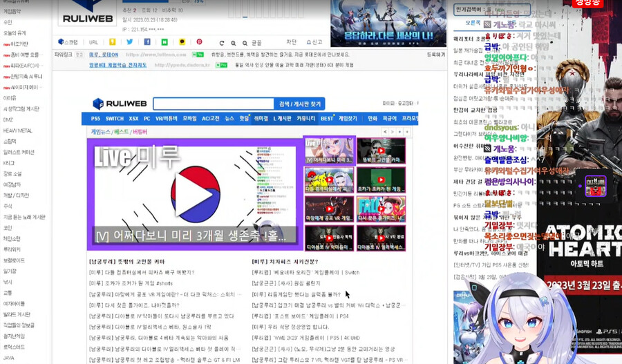Image resolution: width=622 pixels, height=364 pixels.
Task: Play the Live 미루 main video
Action: pos(195,194)
